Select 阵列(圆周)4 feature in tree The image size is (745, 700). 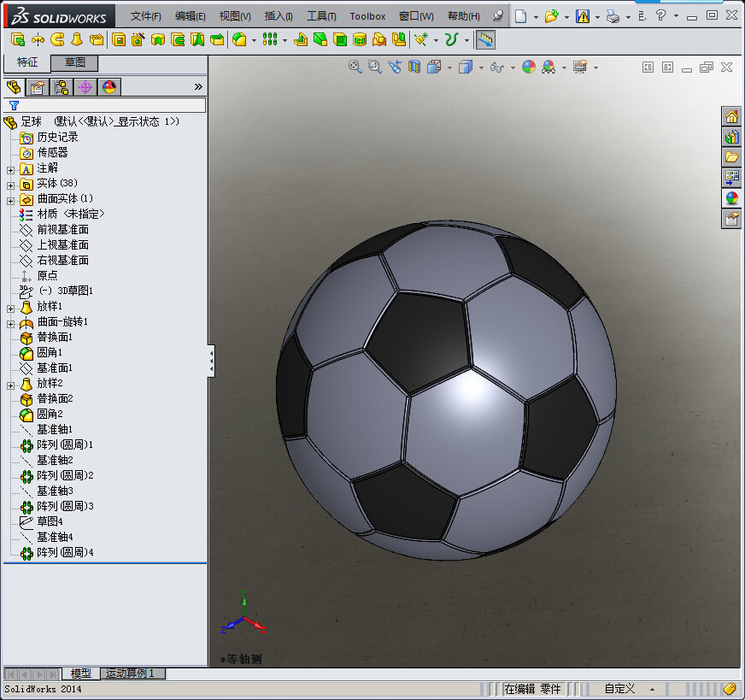click(x=65, y=553)
